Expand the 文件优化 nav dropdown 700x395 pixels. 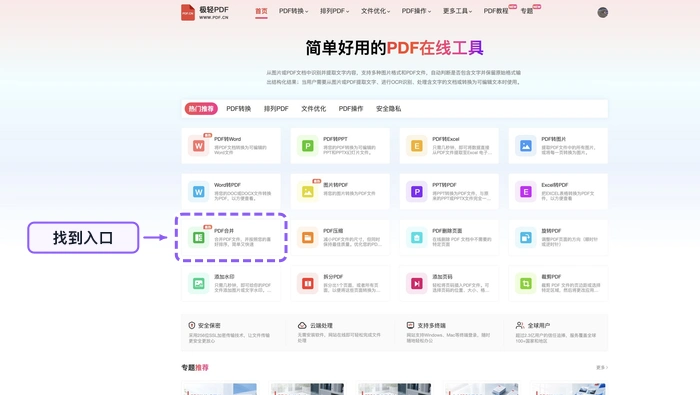pos(375,11)
